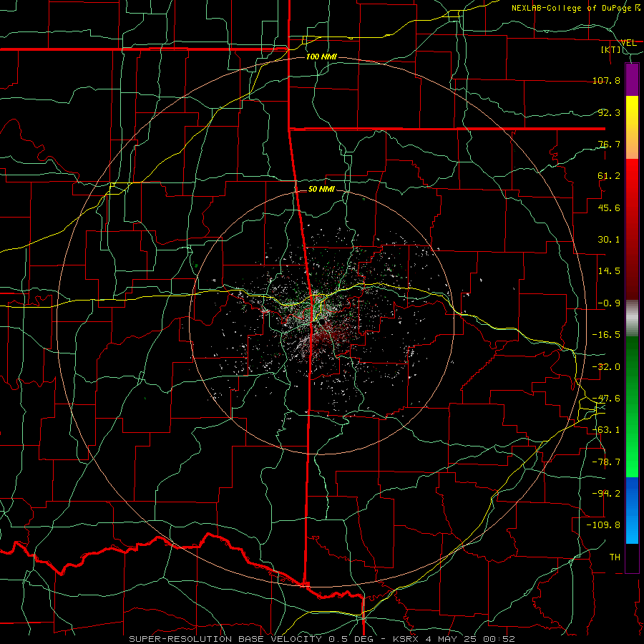Viewport: 644px width, 644px height.
Task: Pick the purple segment of the velocity color bar
Action: (x=632, y=79)
